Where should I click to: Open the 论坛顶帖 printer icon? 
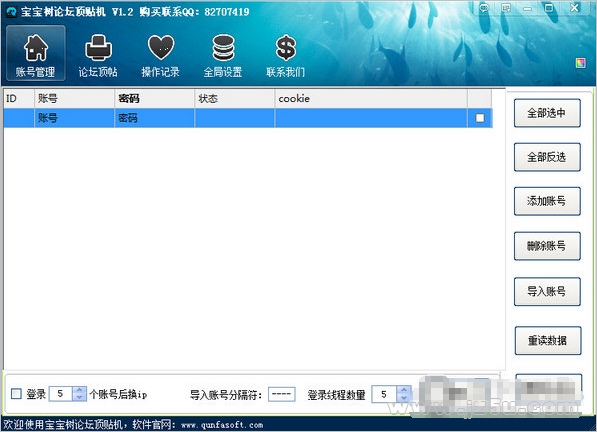coord(98,48)
